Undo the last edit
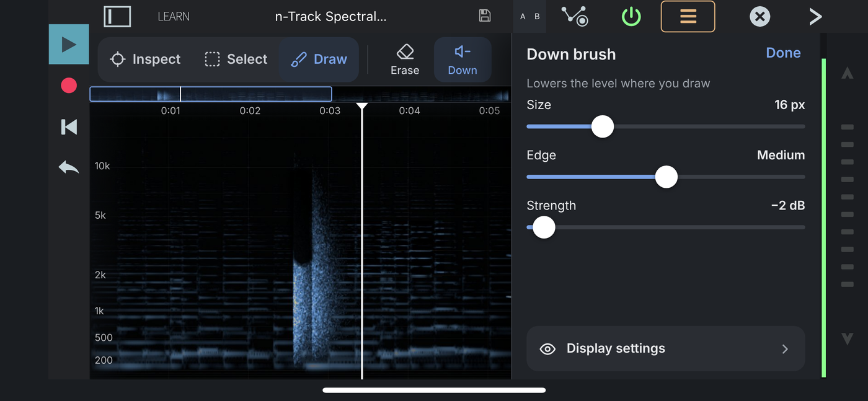The image size is (868, 401). (x=69, y=167)
